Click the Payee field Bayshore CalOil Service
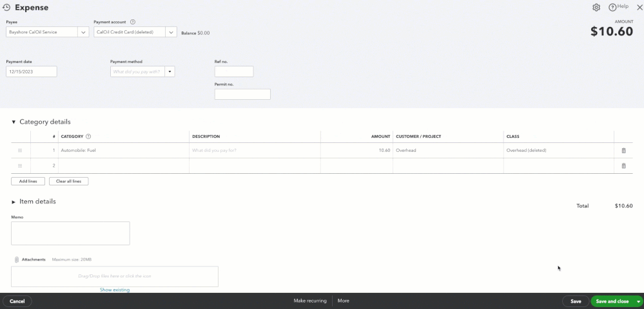The image size is (644, 309). coord(42,32)
